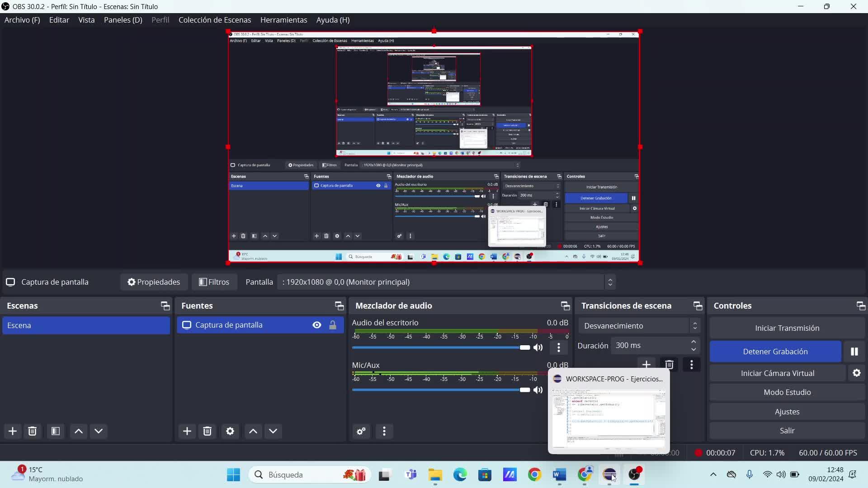868x488 pixels.
Task: Open scene filters icon in Escenas panel
Action: pyautogui.click(x=56, y=431)
